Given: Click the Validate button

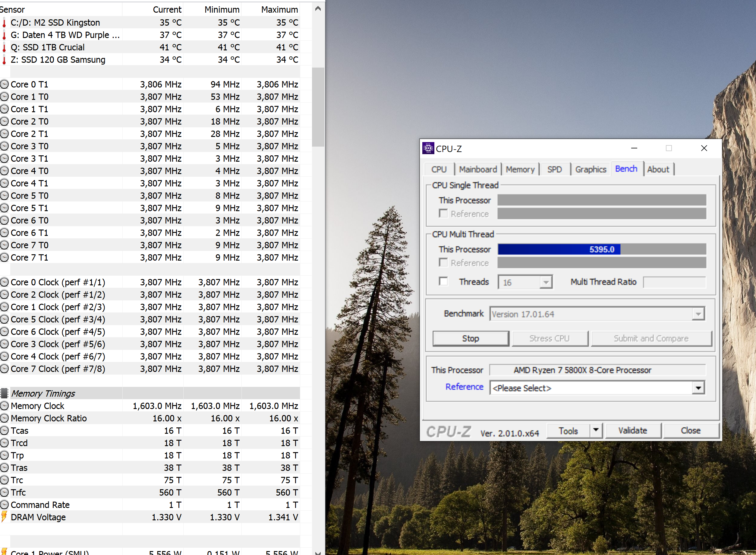Looking at the screenshot, I should tap(633, 430).
